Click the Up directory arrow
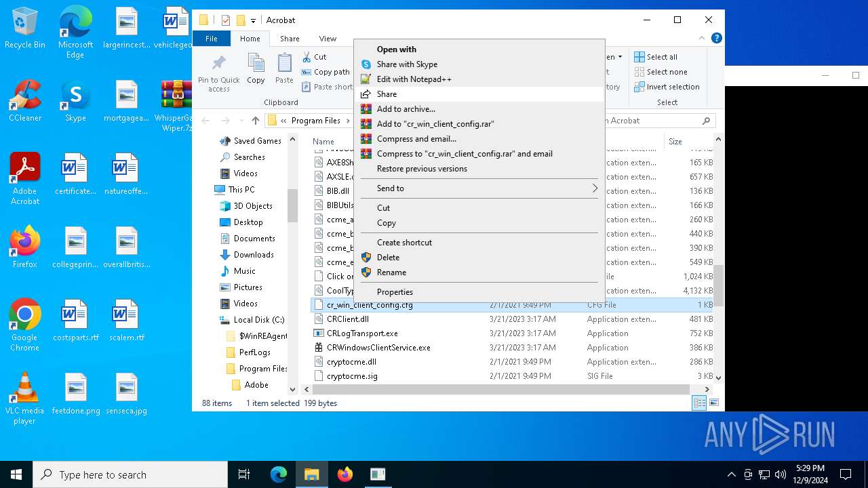 (x=256, y=121)
